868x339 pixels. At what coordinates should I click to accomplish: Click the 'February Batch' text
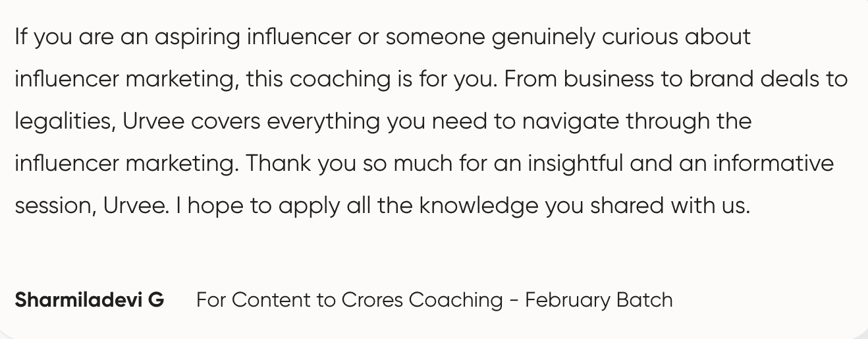(x=599, y=300)
